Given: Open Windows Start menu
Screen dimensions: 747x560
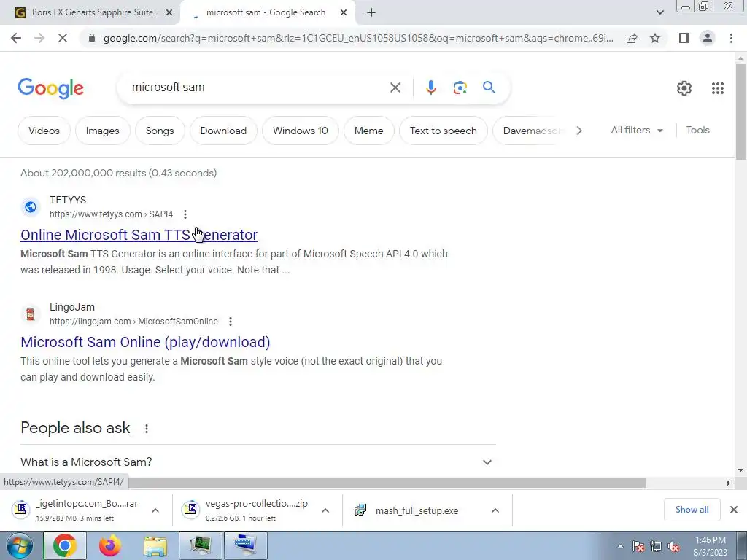Looking at the screenshot, I should [x=20, y=545].
